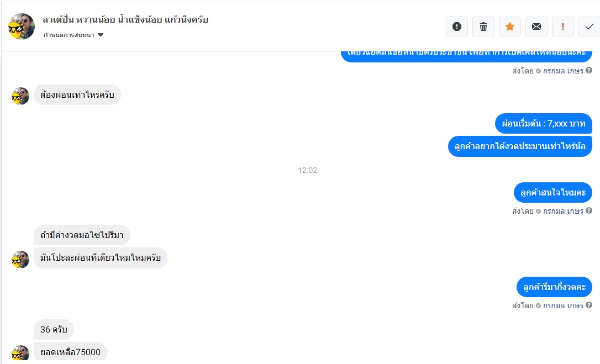Toggle the orange star follow-up marker
600x364 pixels.
click(x=510, y=27)
